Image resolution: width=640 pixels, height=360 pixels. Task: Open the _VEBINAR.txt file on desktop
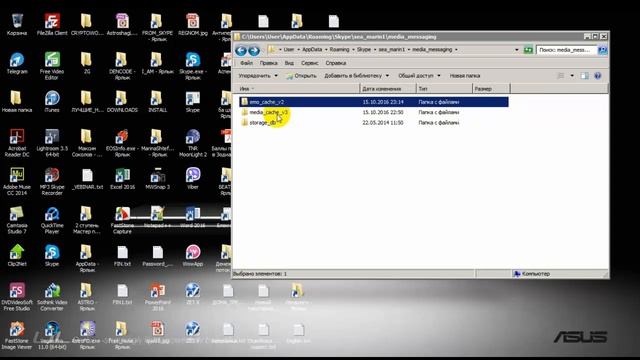[x=87, y=179]
